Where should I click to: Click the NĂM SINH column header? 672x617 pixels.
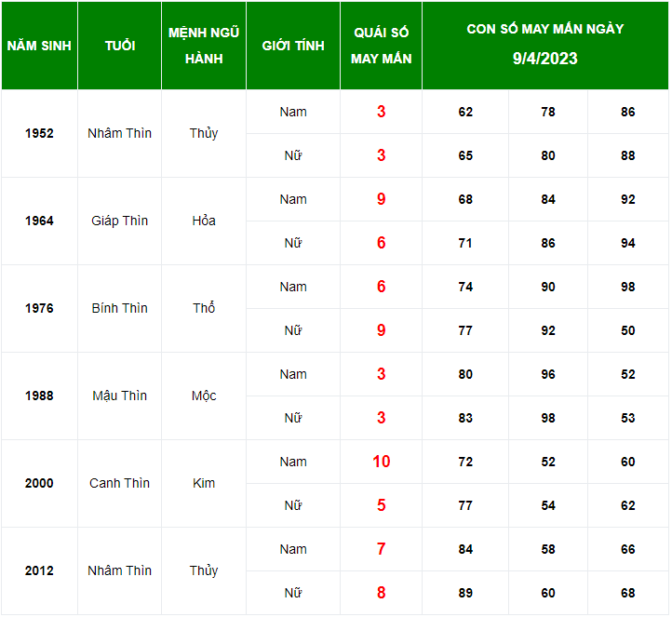point(39,46)
